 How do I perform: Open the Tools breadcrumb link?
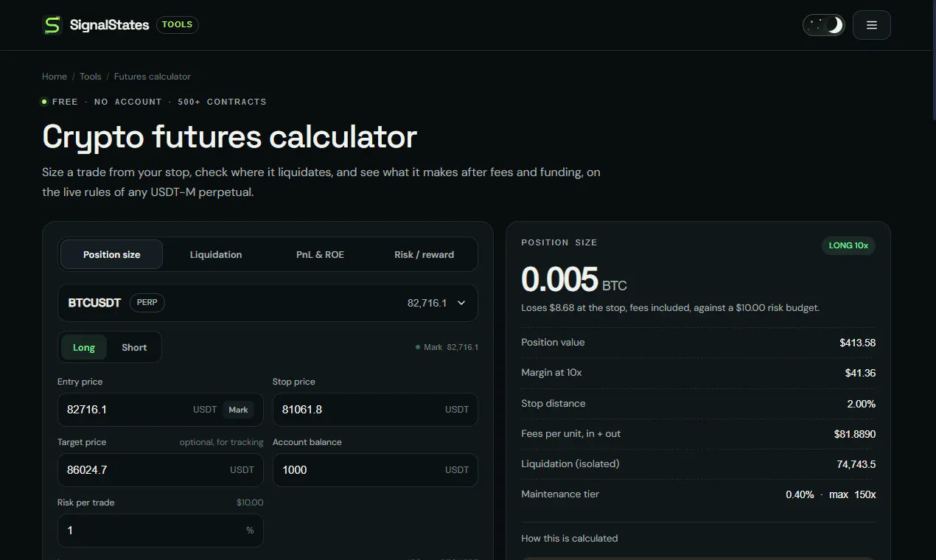pos(91,77)
